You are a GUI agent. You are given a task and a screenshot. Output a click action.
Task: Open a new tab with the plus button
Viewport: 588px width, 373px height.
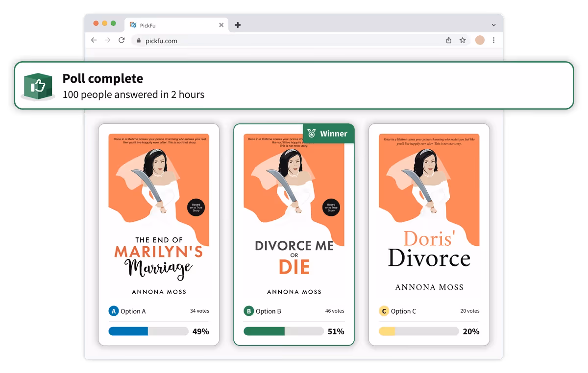coord(238,25)
